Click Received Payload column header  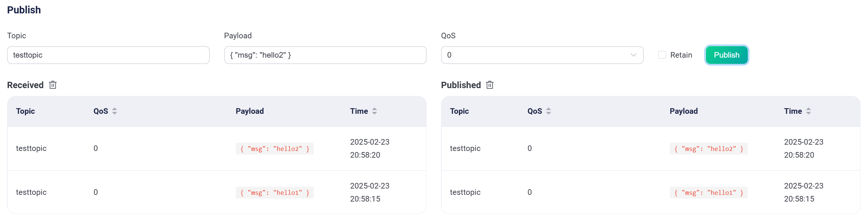[x=250, y=111]
